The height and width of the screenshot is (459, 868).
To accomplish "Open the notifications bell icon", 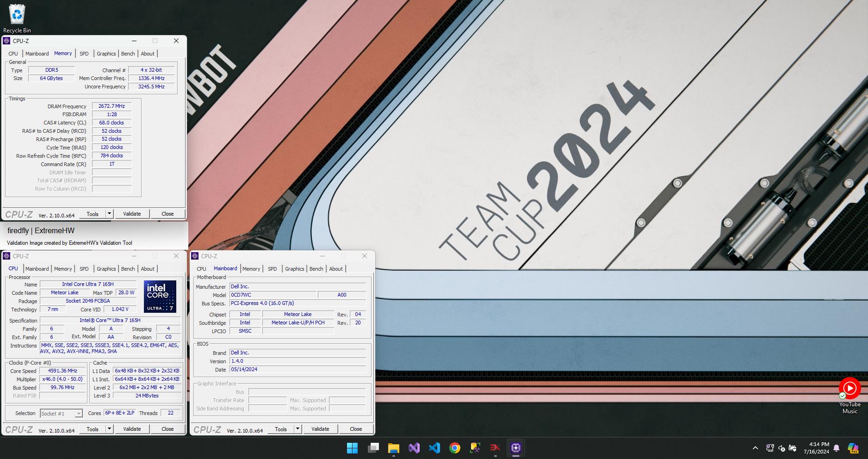I will click(x=837, y=448).
